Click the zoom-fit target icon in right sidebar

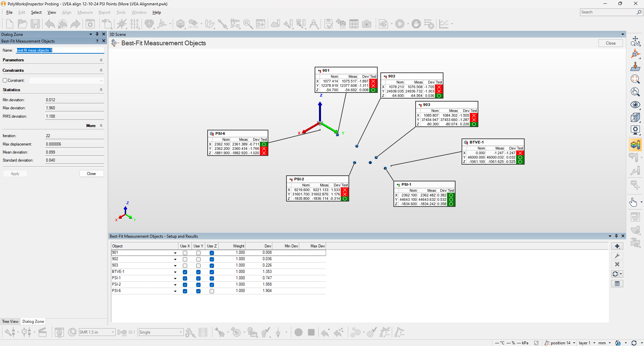[635, 79]
